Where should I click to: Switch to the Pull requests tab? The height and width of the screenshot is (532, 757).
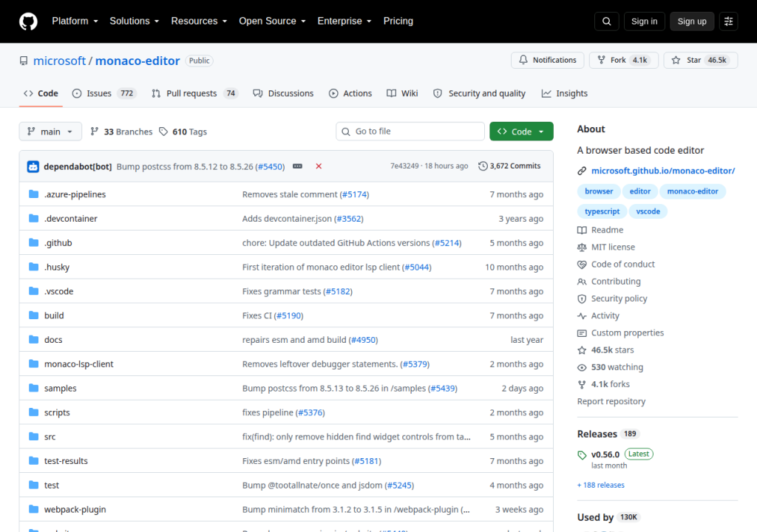[195, 93]
